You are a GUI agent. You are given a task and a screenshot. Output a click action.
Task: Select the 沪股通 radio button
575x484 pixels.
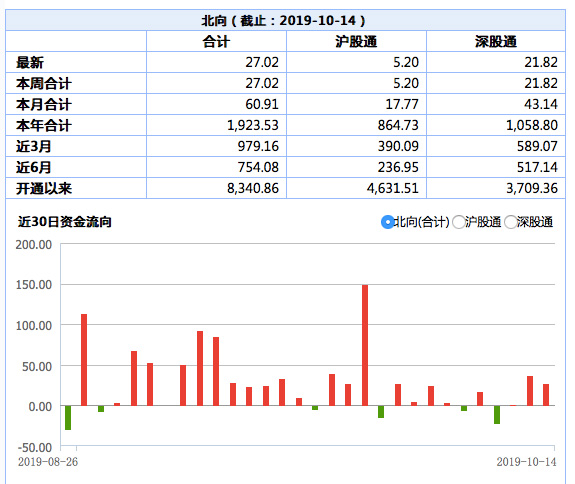[x=459, y=222]
